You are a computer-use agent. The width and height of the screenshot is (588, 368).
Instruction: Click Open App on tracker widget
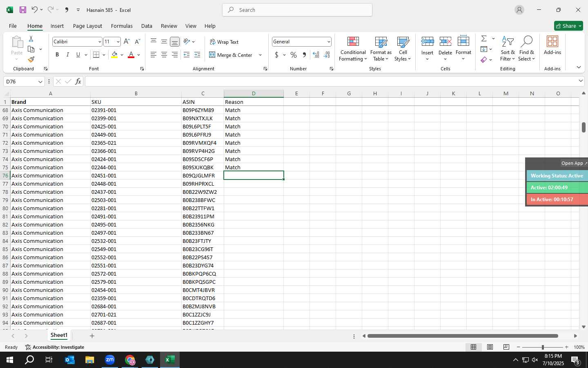tap(574, 163)
